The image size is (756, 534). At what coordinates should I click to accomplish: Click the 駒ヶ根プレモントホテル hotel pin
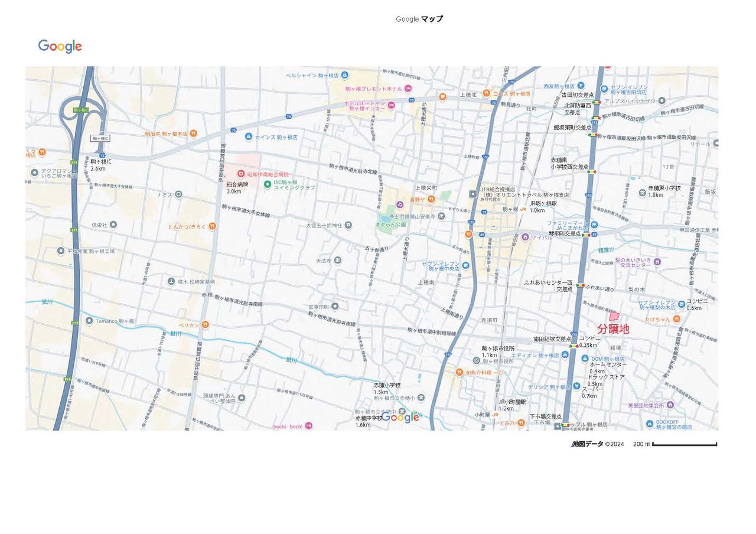[408, 89]
